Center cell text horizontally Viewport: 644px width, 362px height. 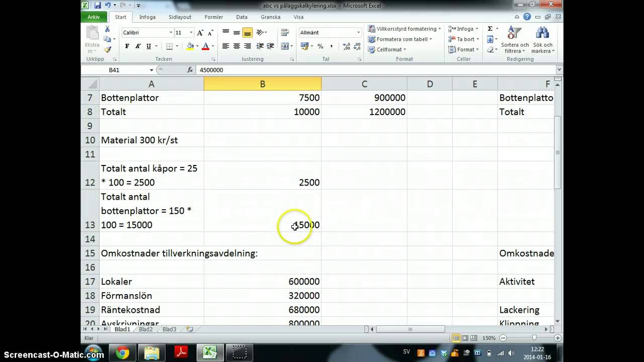click(x=236, y=46)
